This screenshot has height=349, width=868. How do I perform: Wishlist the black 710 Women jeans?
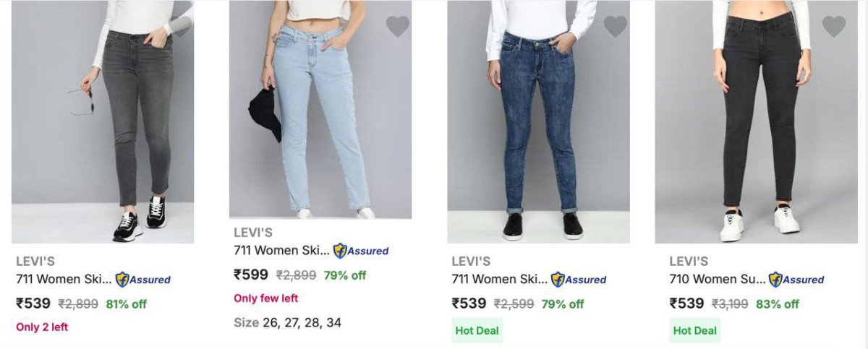(834, 27)
